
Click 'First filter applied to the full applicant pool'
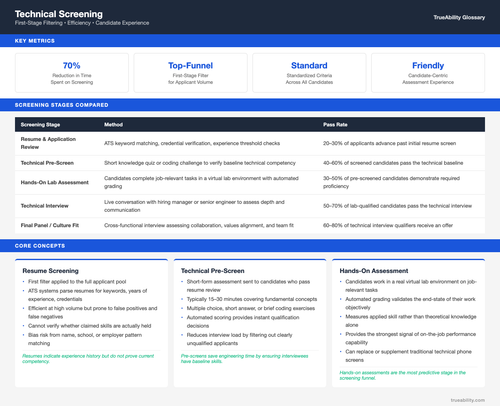[77, 282]
